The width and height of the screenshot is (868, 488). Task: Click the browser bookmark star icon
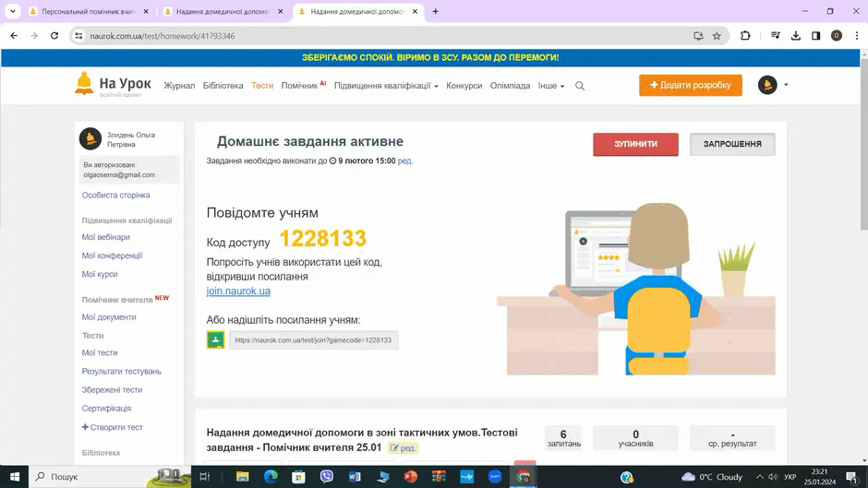tap(717, 36)
